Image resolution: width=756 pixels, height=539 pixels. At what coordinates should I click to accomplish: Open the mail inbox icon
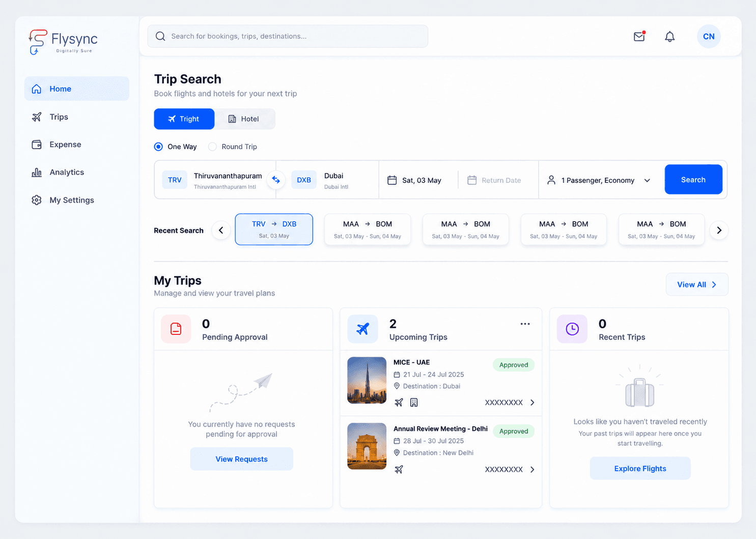tap(639, 36)
